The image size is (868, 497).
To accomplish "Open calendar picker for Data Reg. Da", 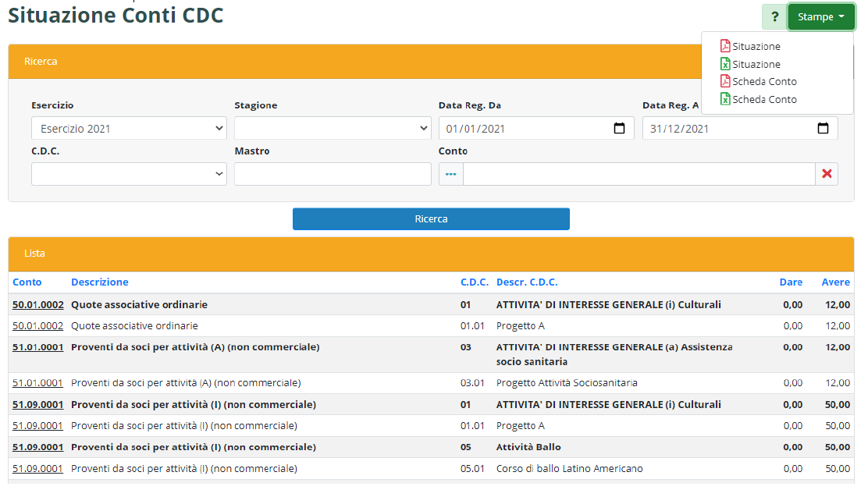I will [x=619, y=128].
